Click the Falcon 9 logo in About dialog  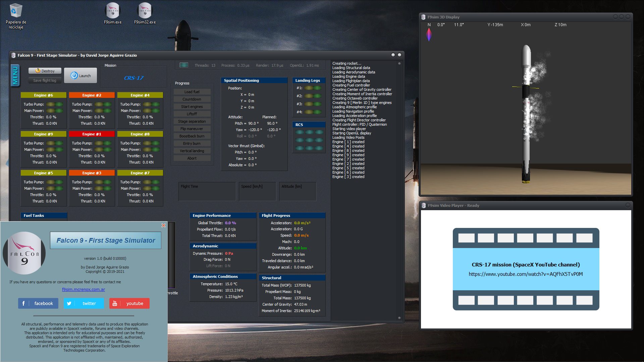(24, 253)
